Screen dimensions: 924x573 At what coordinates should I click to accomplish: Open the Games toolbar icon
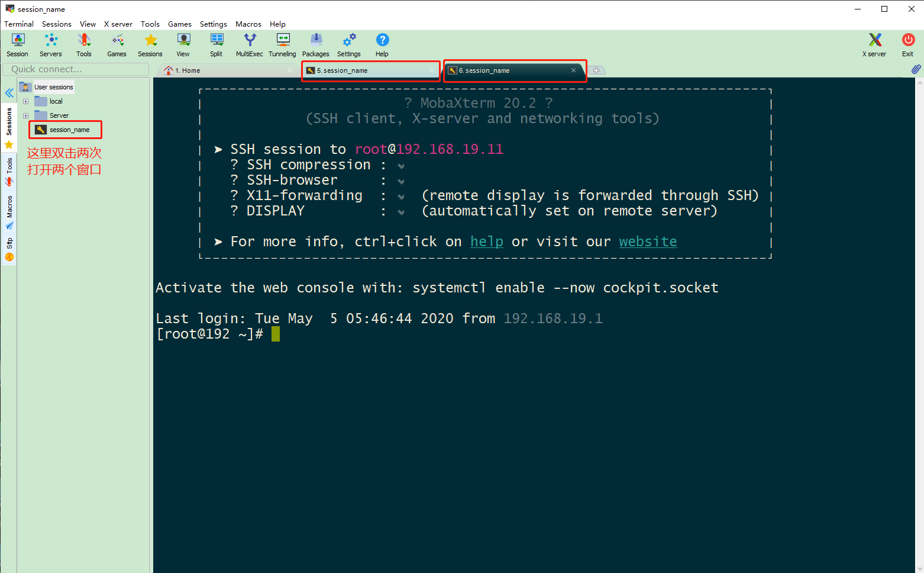click(x=117, y=45)
